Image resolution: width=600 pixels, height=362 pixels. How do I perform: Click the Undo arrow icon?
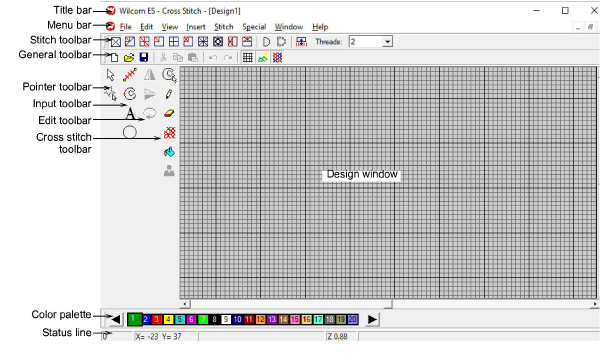pyautogui.click(x=213, y=57)
